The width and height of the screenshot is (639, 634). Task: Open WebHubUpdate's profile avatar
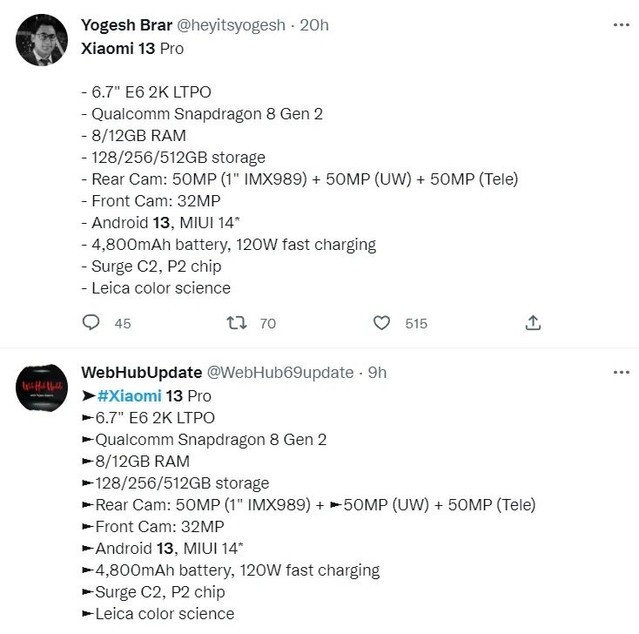[x=42, y=388]
